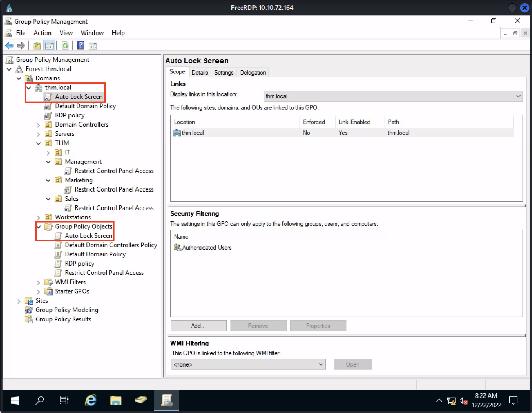Select the Domains folder node
This screenshot has width=532, height=413.
[48, 78]
